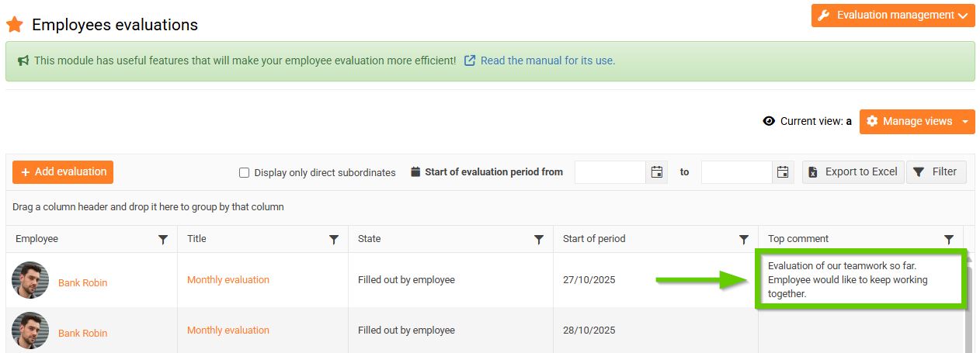Click the orange star favorite icon
Screen dimensions: 980x353
coord(14,25)
